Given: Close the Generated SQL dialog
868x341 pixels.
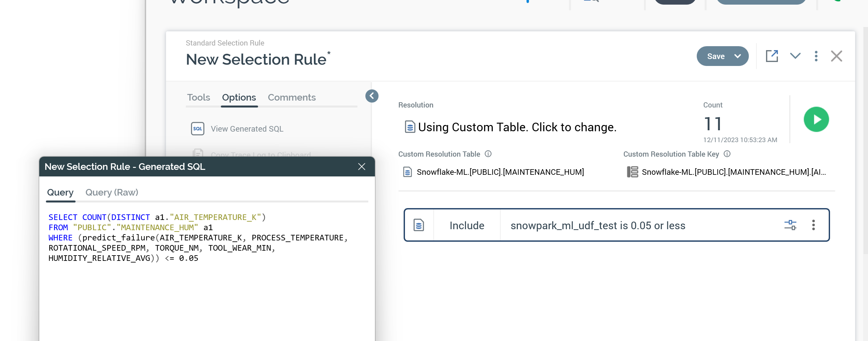Looking at the screenshot, I should click(361, 167).
